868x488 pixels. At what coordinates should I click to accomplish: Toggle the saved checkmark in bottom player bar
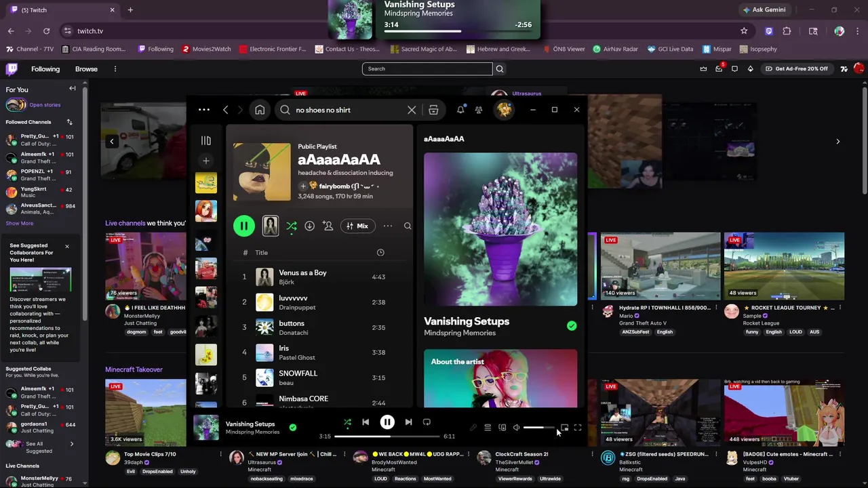pos(292,428)
